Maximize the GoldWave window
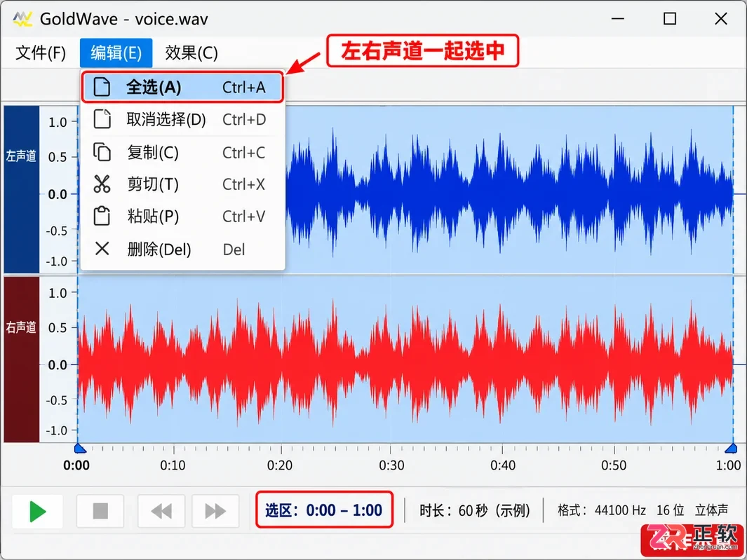Image resolution: width=747 pixels, height=560 pixels. click(x=670, y=19)
